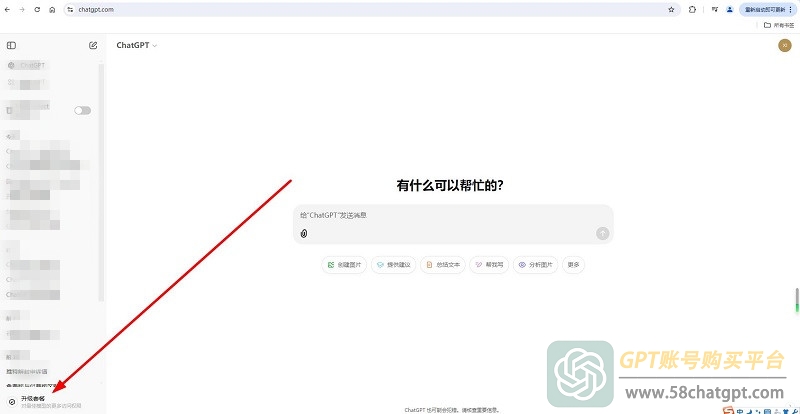The image size is (800, 414).
Task: Open the 升级套餐 upgrade plan item
Action: click(x=46, y=401)
